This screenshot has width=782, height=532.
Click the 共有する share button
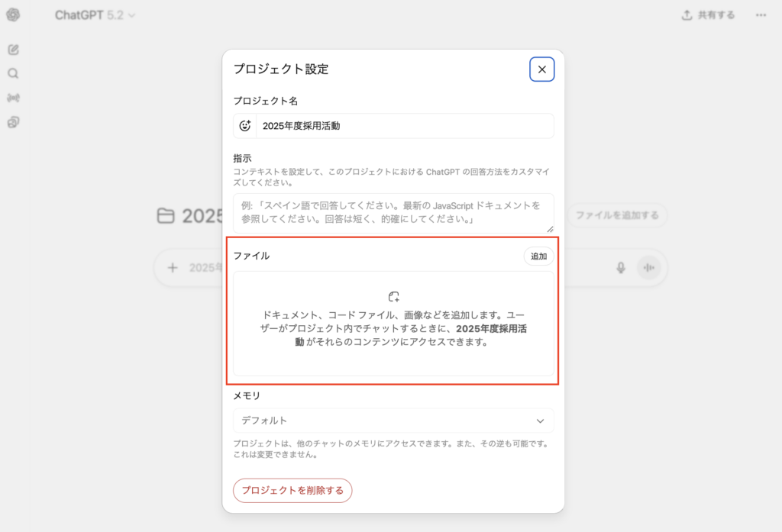click(x=708, y=15)
